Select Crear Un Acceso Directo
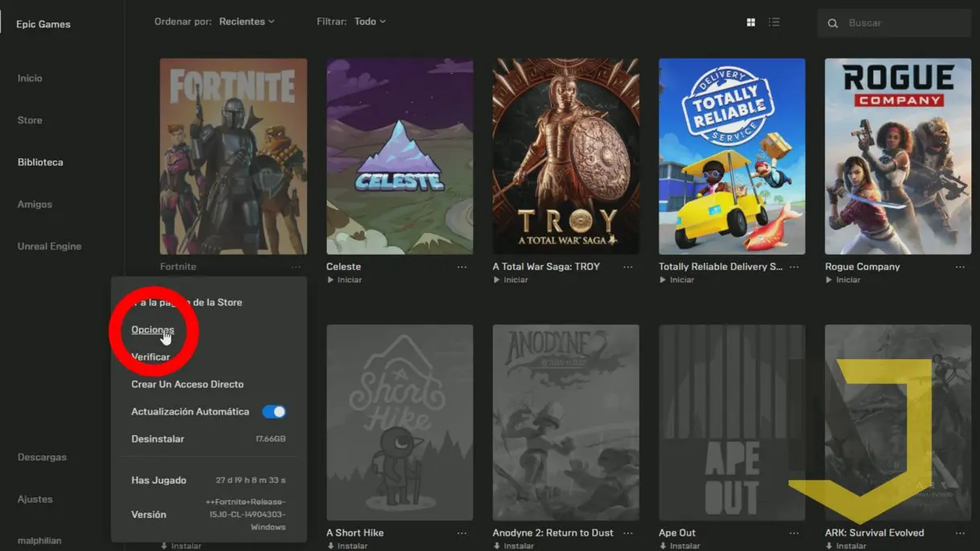 click(x=187, y=385)
